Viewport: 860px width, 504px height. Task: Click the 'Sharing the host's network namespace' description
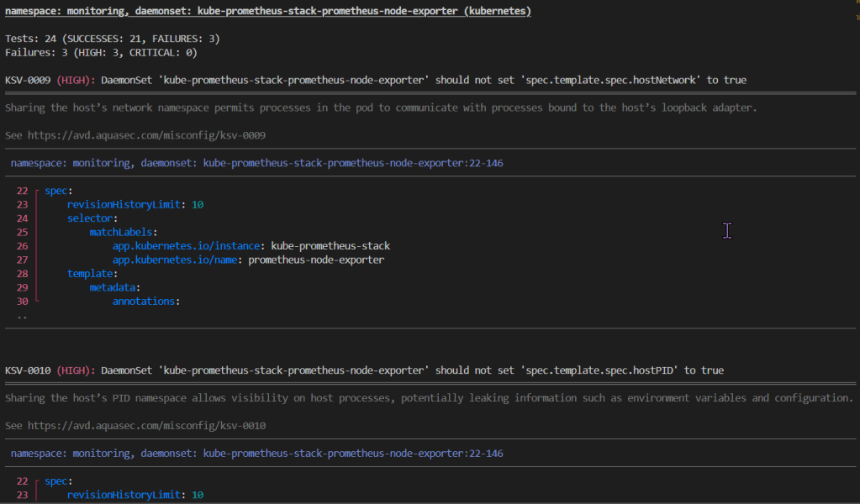click(x=381, y=108)
